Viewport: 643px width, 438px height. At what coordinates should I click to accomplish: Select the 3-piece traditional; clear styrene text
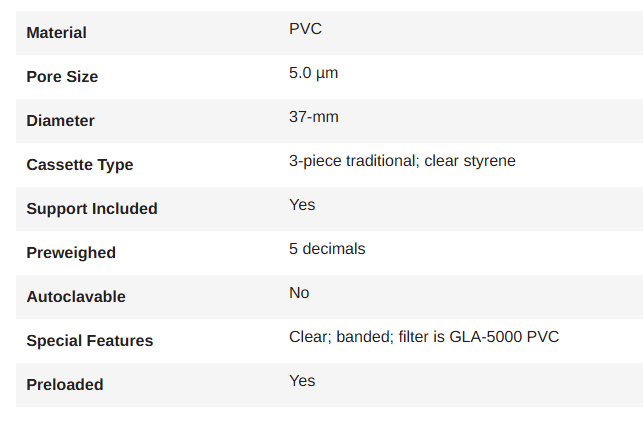tap(402, 161)
